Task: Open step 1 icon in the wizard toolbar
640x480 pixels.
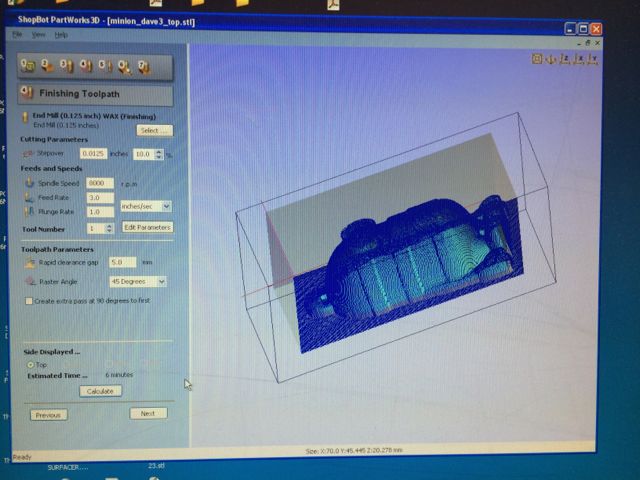Action: tap(28, 66)
